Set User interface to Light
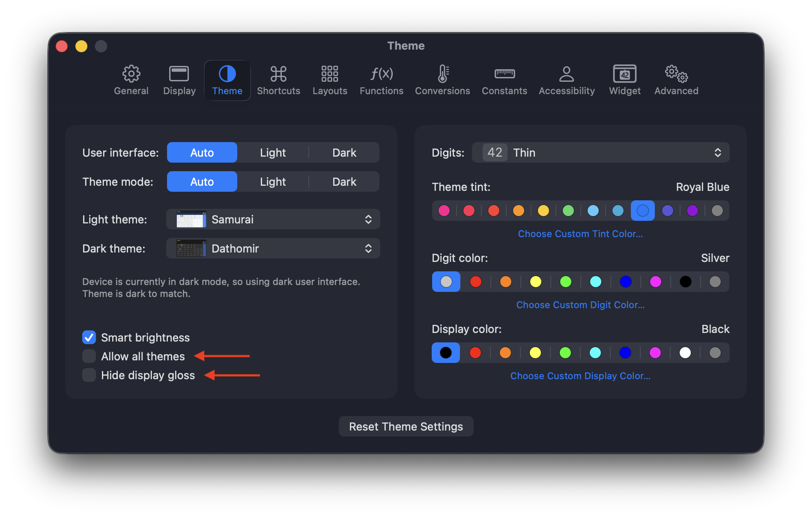This screenshot has height=517, width=812. (x=273, y=152)
